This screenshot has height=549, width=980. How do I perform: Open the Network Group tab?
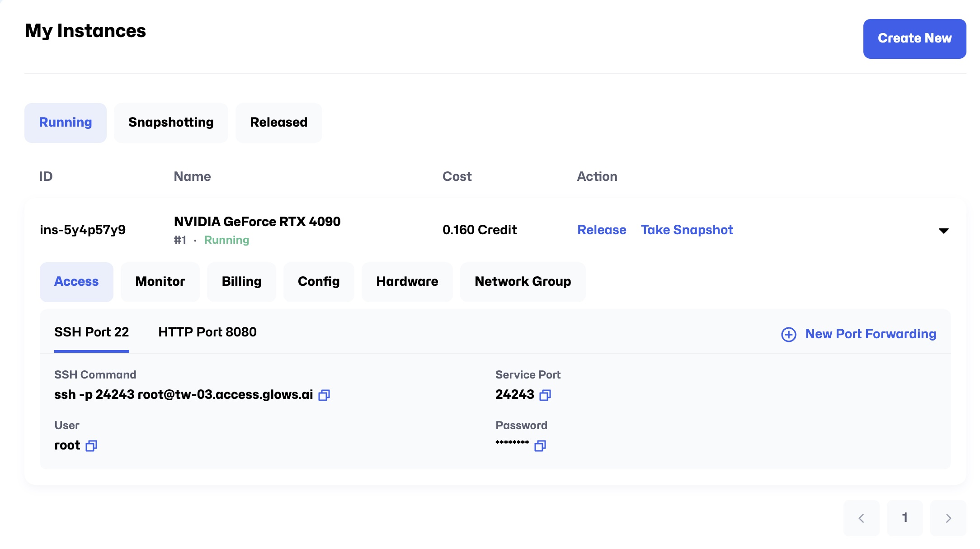coord(523,282)
